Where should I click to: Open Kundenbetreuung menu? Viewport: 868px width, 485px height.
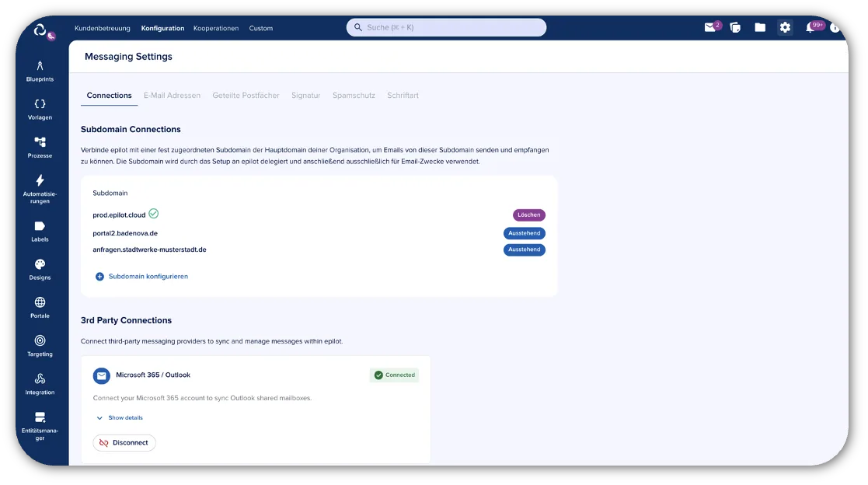[x=103, y=28]
